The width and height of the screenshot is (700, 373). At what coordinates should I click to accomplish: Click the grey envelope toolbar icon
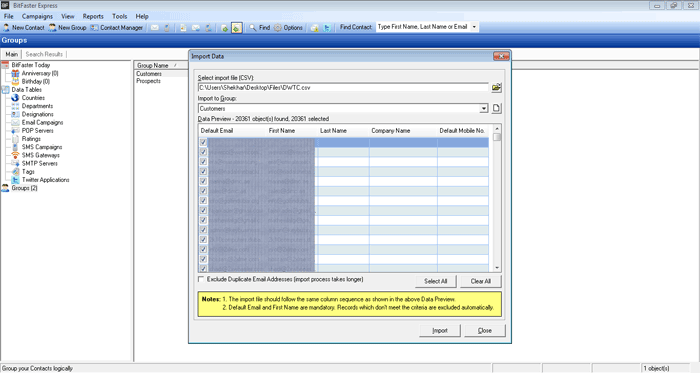(154, 28)
